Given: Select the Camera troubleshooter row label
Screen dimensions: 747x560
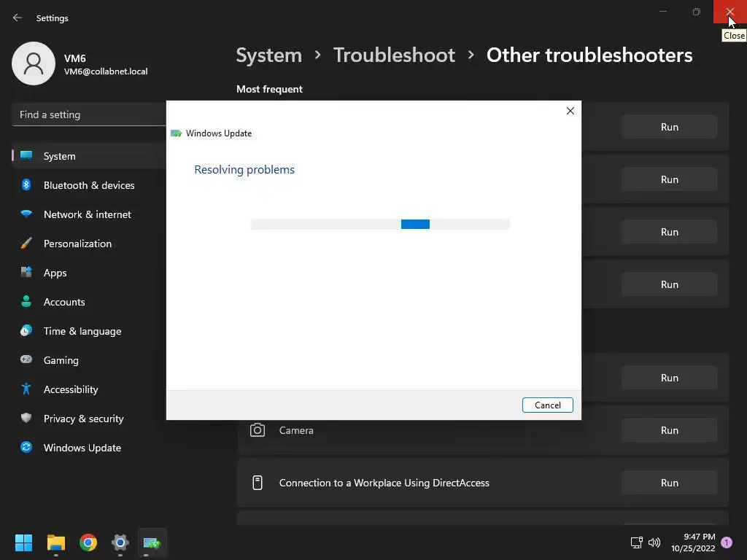Looking at the screenshot, I should 296,430.
